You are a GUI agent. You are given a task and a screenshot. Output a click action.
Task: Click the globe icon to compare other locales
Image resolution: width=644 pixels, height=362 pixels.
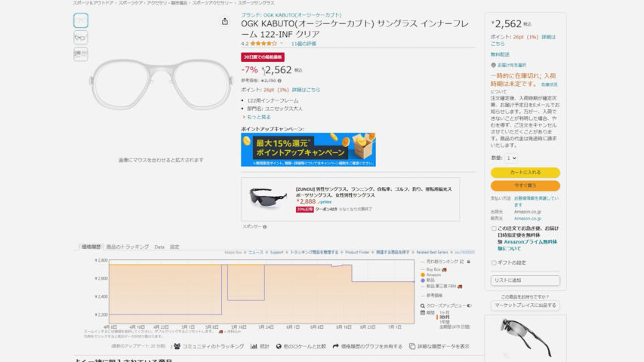click(x=277, y=346)
